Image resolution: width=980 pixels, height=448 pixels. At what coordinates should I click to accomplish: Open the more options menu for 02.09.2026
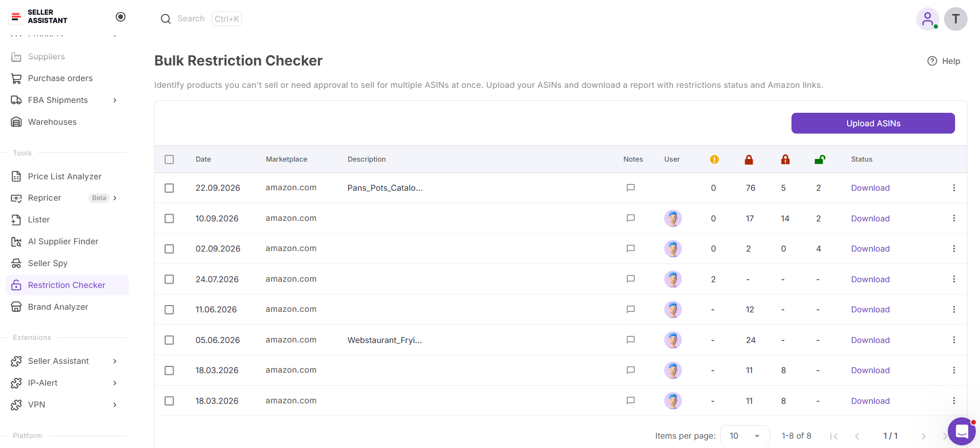[954, 248]
